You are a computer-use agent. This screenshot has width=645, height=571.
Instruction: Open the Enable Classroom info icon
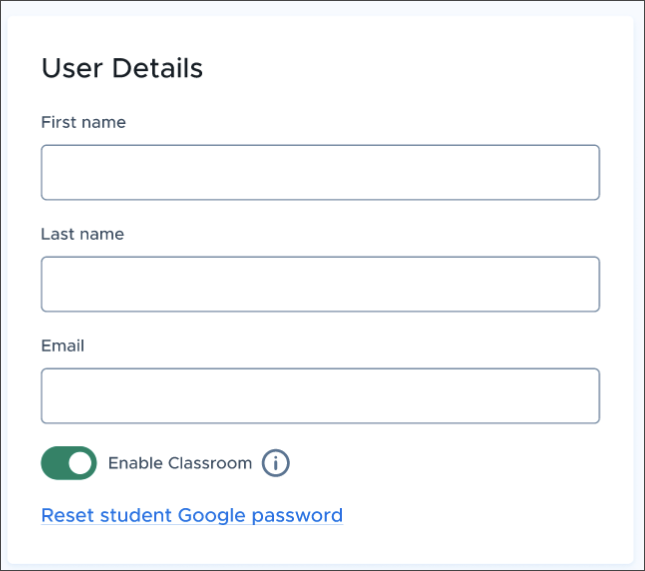coord(276,463)
